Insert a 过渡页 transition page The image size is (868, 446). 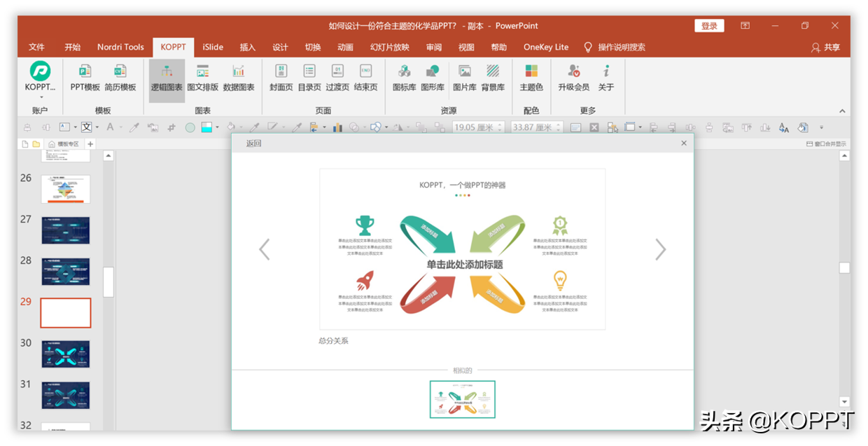337,78
